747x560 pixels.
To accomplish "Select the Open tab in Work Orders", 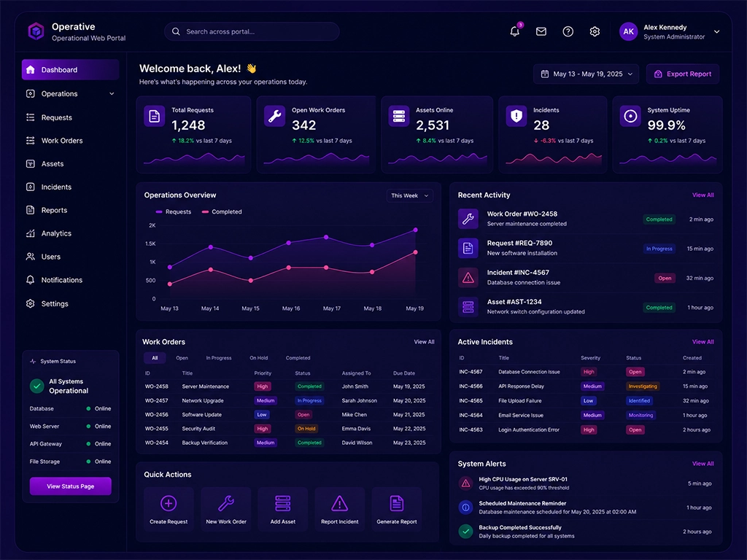I will point(182,358).
